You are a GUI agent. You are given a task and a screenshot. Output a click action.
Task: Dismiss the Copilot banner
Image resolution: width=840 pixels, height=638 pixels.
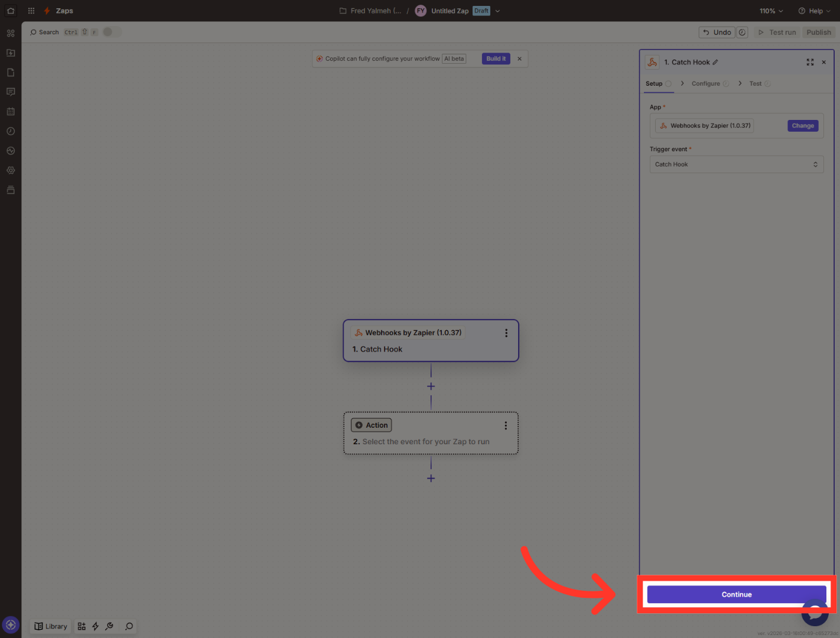point(519,58)
